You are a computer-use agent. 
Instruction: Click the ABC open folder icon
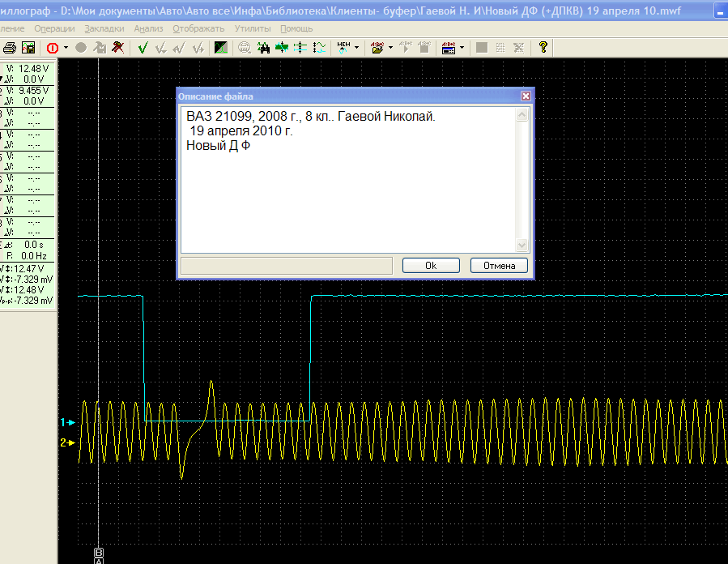click(377, 47)
